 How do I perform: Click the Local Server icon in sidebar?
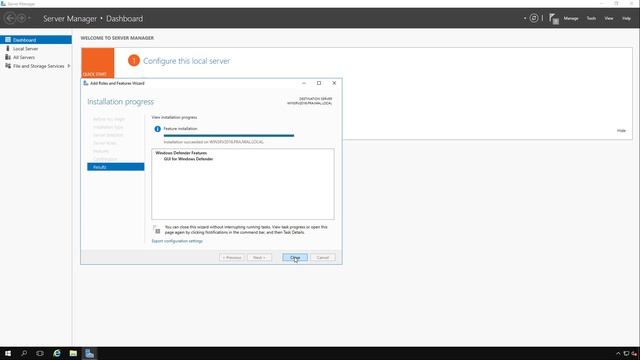point(7,48)
